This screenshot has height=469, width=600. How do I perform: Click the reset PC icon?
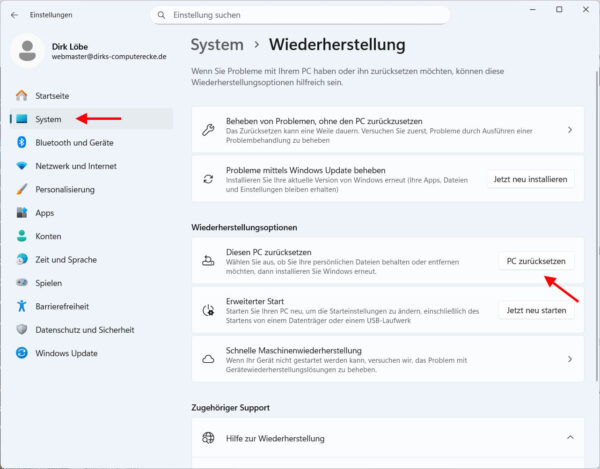pos(208,261)
